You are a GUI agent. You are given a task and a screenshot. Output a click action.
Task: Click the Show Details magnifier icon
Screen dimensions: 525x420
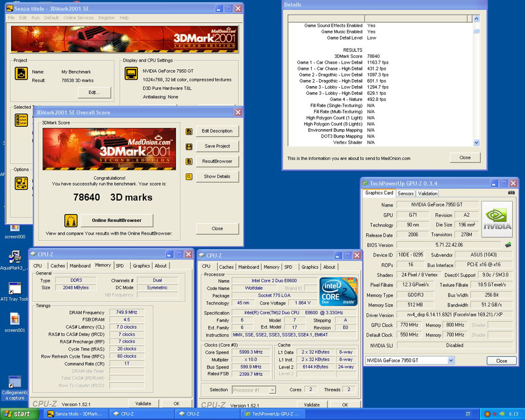click(189, 176)
